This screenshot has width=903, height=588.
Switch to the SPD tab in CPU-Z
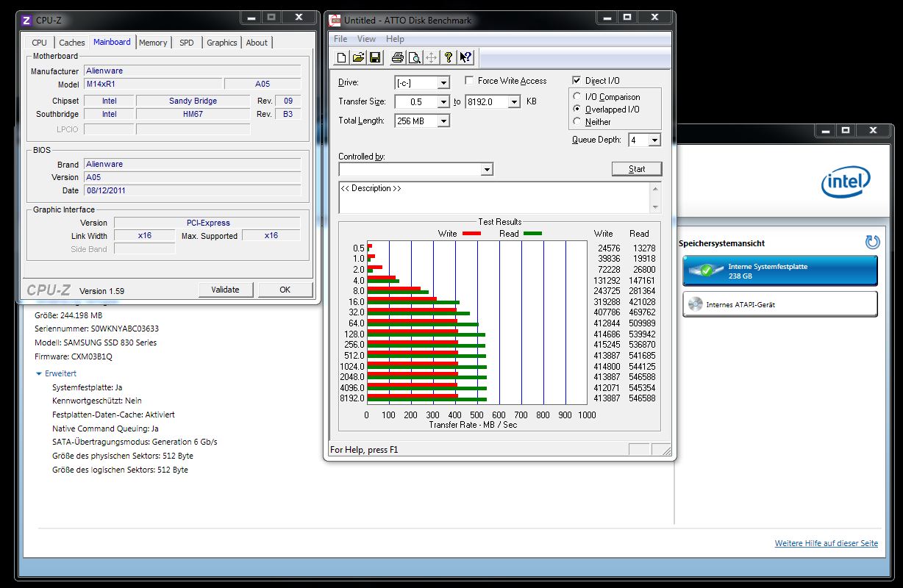[x=187, y=43]
